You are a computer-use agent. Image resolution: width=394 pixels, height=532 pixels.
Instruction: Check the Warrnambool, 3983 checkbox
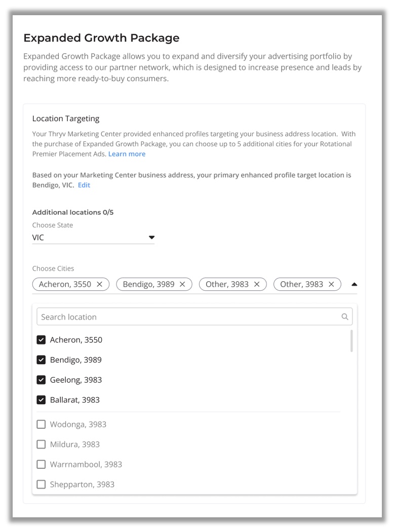42,465
